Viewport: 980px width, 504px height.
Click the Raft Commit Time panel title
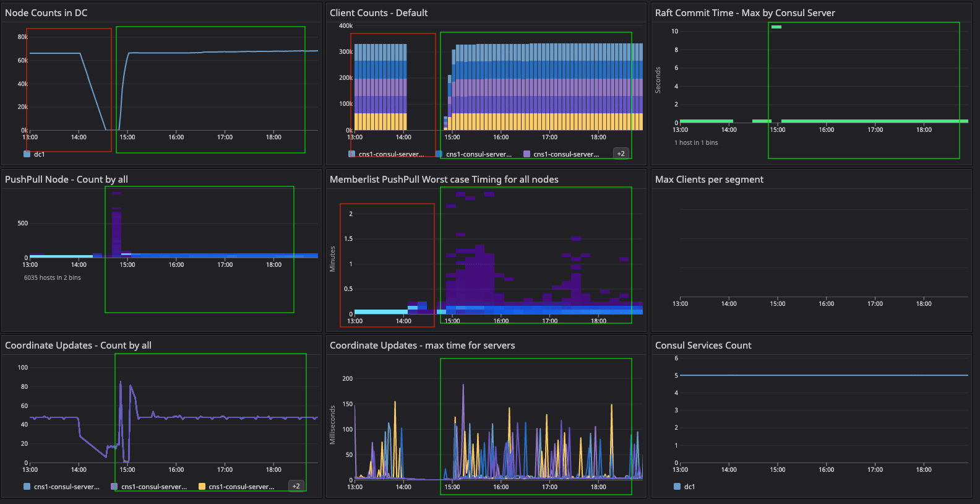[745, 13]
